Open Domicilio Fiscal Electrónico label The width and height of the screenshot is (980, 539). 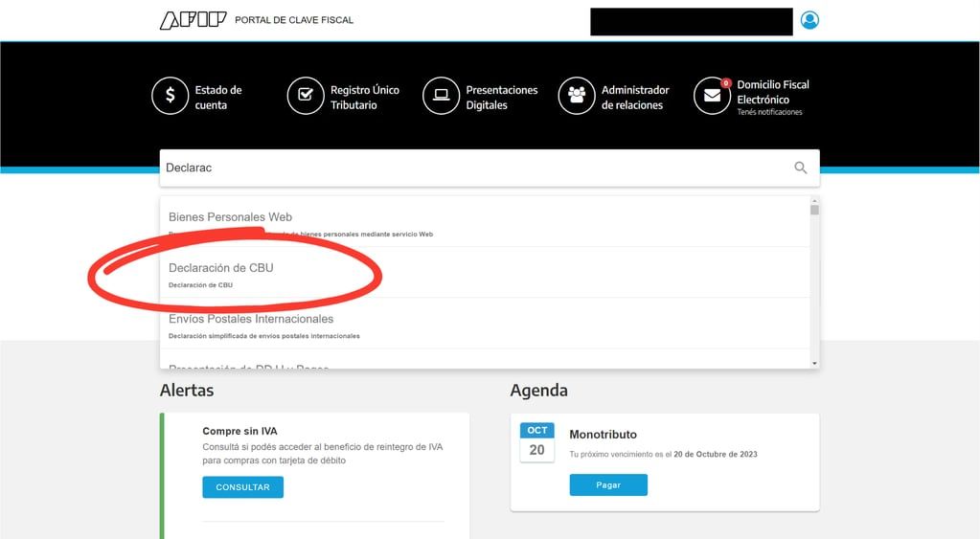(772, 92)
